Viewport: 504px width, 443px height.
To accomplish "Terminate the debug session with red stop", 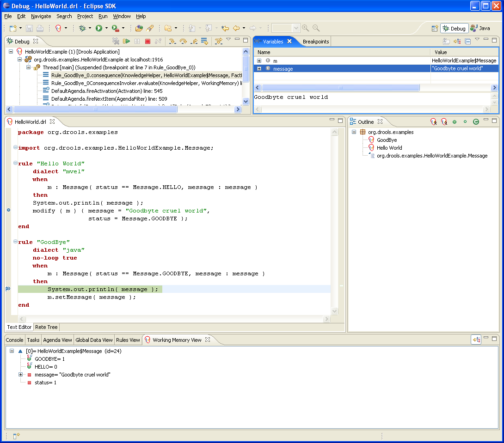I will [148, 42].
